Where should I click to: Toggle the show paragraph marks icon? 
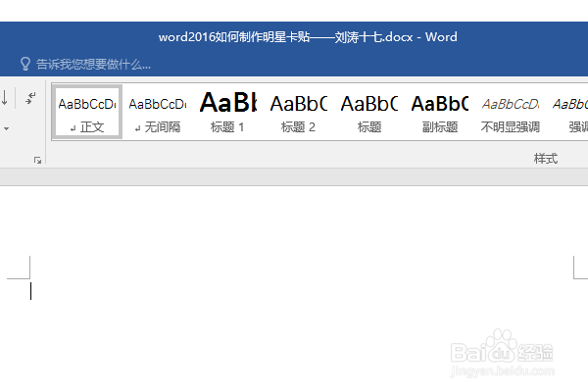click(x=30, y=98)
